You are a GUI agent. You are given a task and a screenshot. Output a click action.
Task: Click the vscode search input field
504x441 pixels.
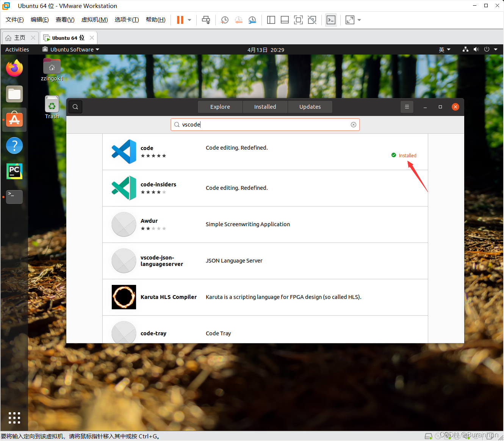(x=265, y=125)
